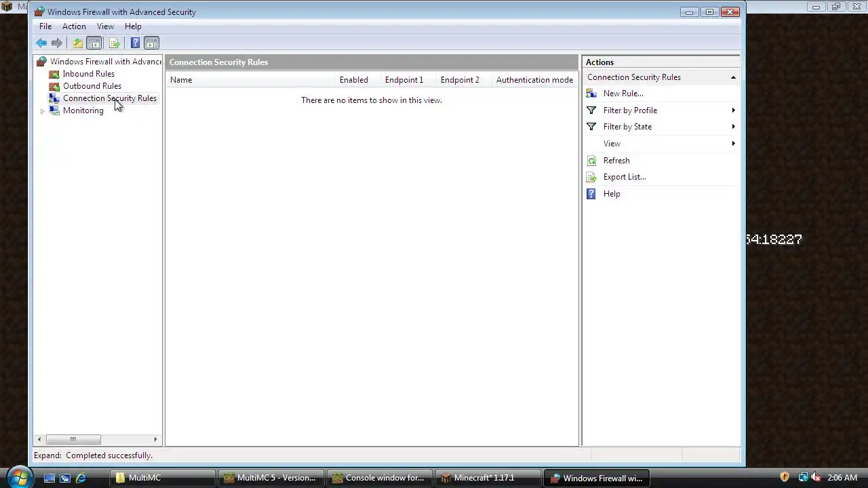Click the Refresh icon in Actions pane
Screen dimensions: 868x488
[x=591, y=161]
